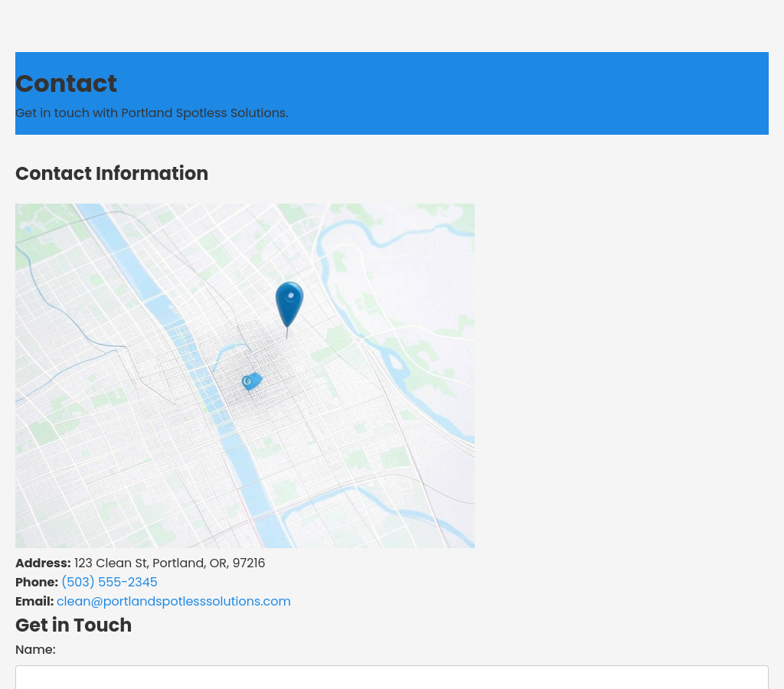Call the (503) 555-2345 phone link
Screen dimensions: 784x689
[109, 583]
